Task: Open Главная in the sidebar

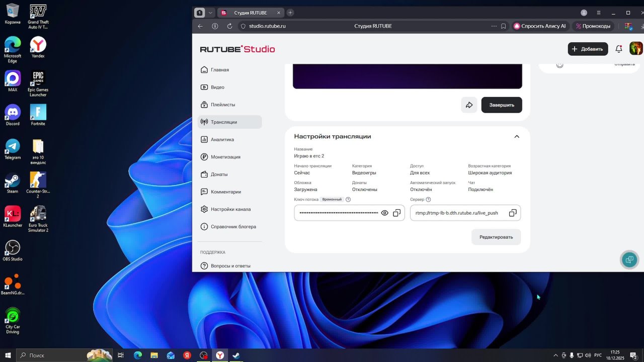Action: point(230,70)
